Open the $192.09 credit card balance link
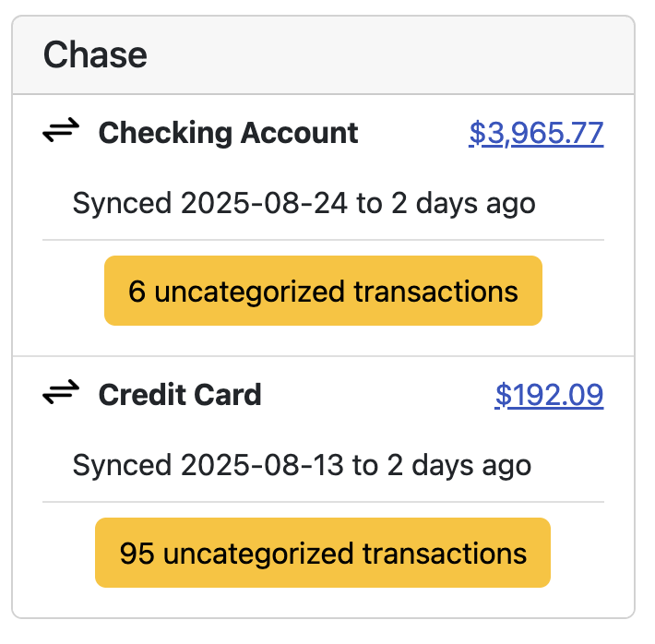 pos(549,395)
